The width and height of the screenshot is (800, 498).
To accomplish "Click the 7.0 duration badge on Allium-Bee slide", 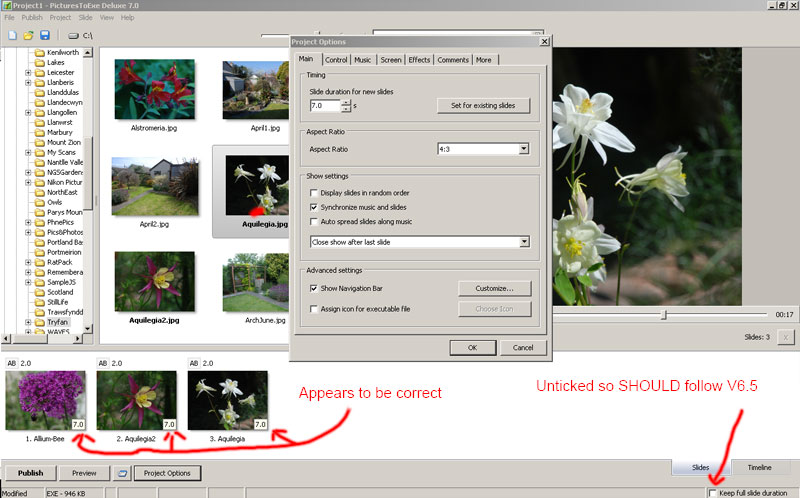I will tap(78, 424).
